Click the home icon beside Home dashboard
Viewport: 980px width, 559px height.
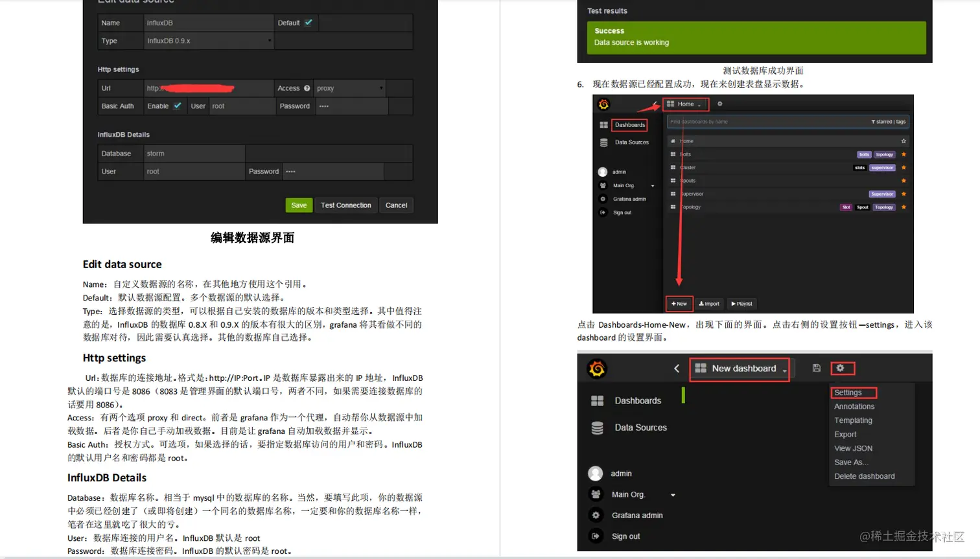674,141
